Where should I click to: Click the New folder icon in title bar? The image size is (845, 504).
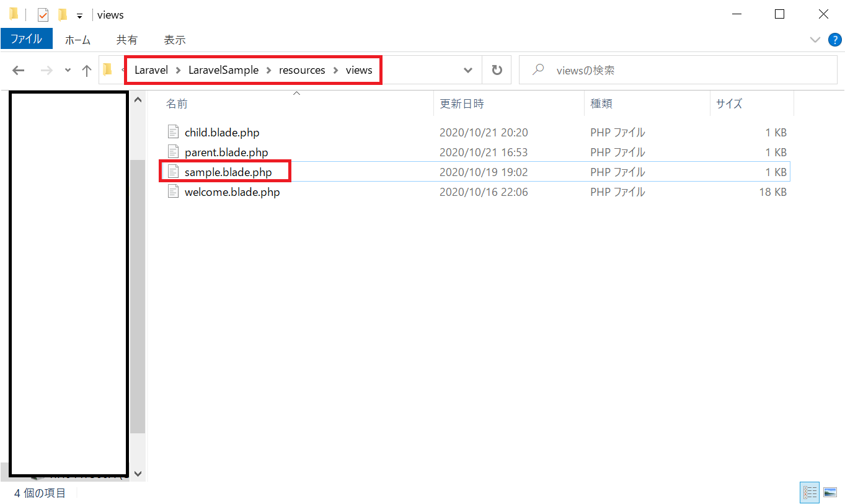pos(62,15)
